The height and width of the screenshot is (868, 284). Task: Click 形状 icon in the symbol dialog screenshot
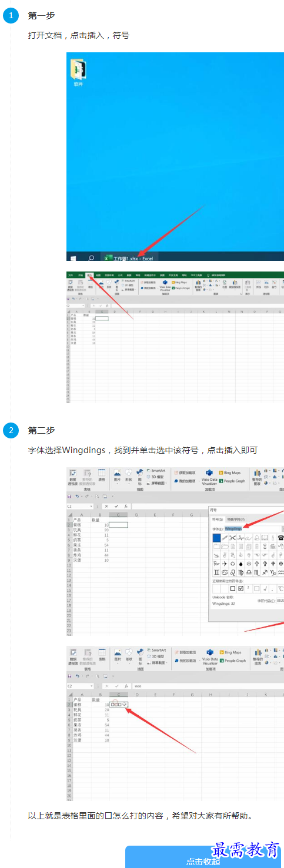[x=128, y=476]
